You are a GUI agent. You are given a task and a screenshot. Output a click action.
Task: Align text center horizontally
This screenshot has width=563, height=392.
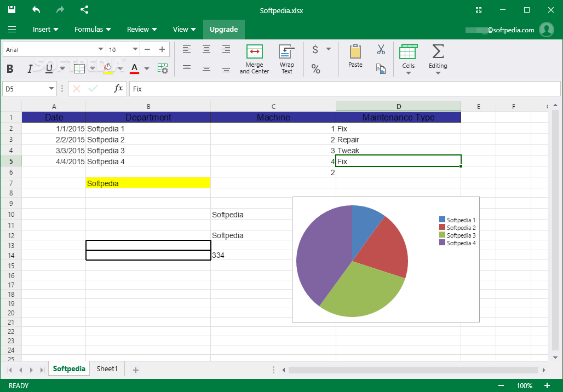206,49
